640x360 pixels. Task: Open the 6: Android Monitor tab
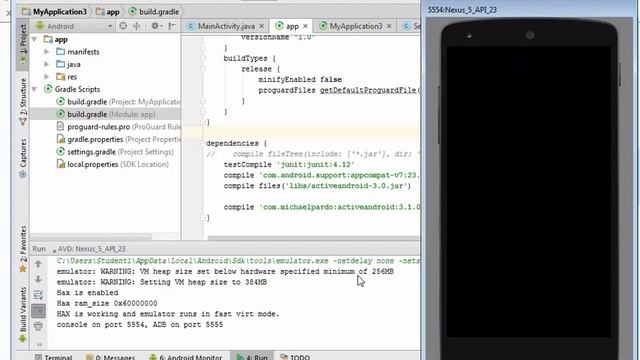click(186, 357)
